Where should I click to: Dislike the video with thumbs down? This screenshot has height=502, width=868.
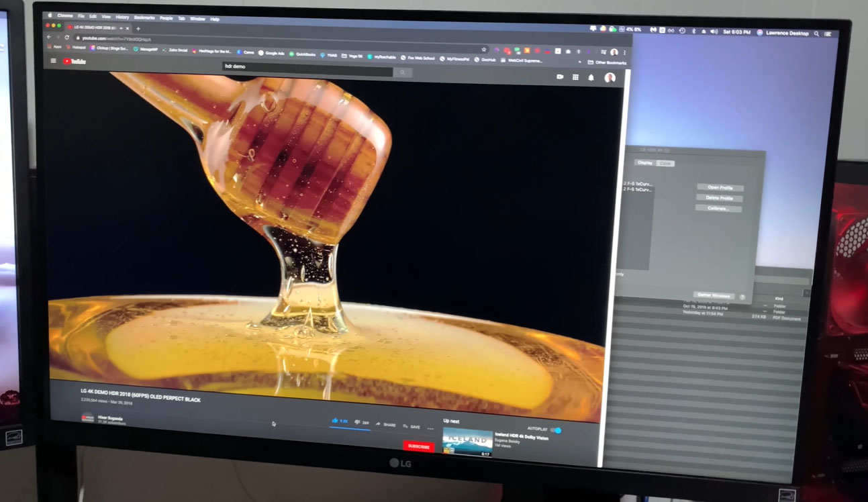pos(356,423)
